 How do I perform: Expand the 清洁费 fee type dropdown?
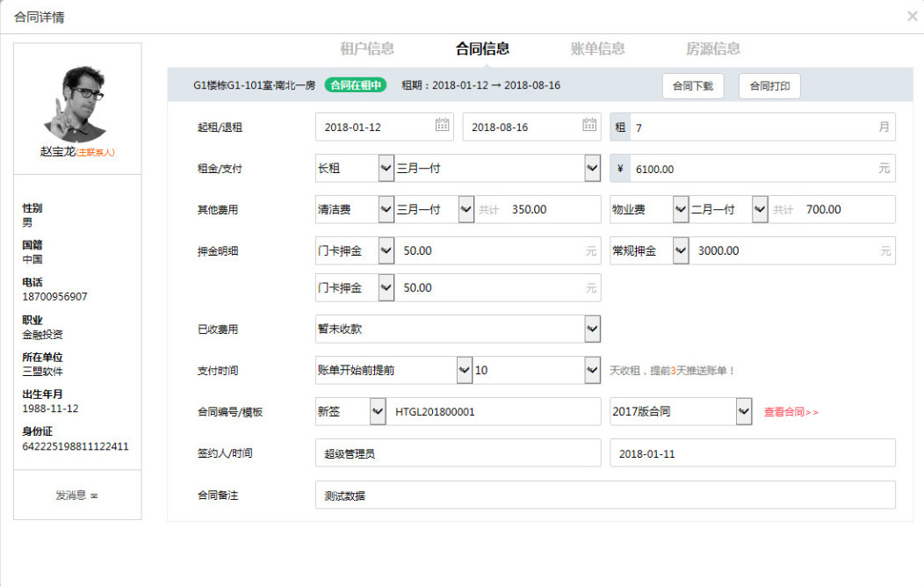click(x=386, y=209)
